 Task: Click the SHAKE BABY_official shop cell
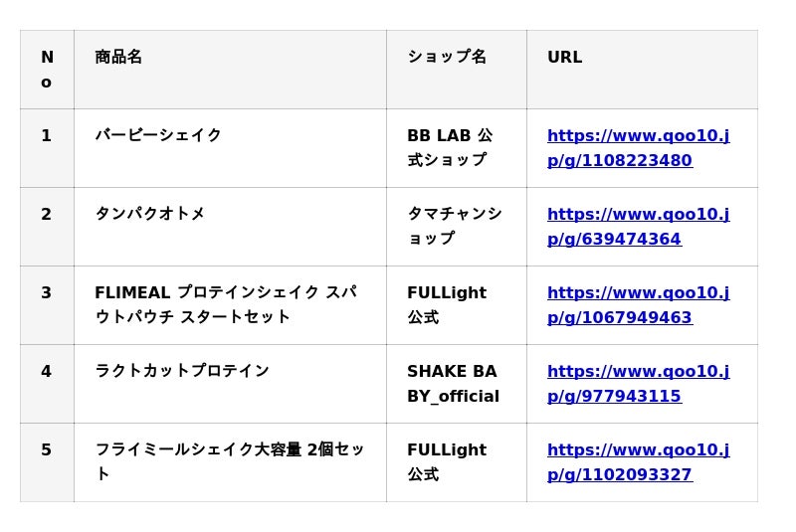pyautogui.click(x=453, y=384)
